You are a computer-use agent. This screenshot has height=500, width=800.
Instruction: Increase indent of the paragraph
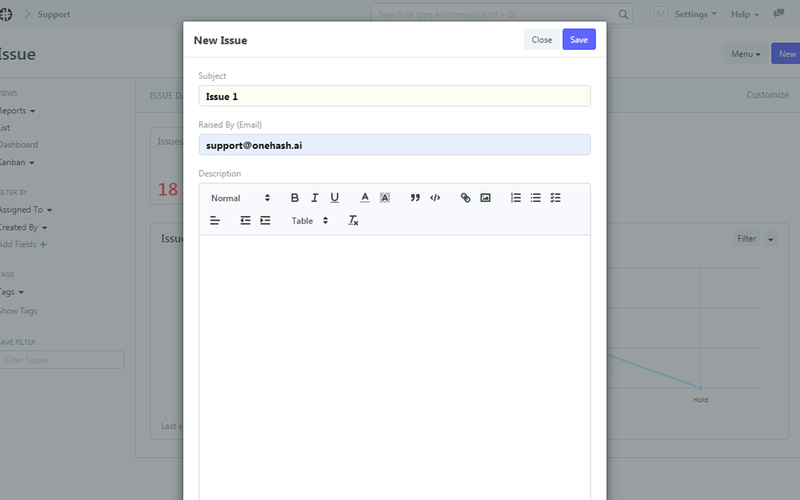[x=265, y=220]
